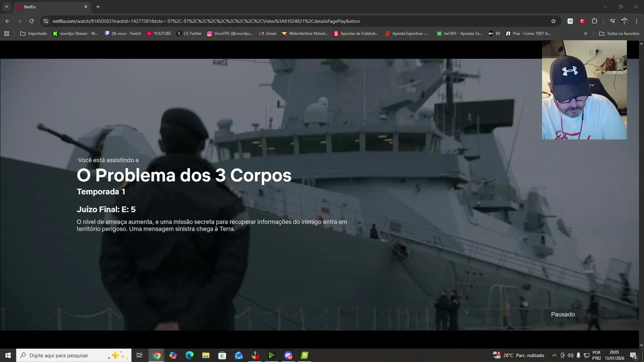Open the YOUTUBE bookmark

159,34
